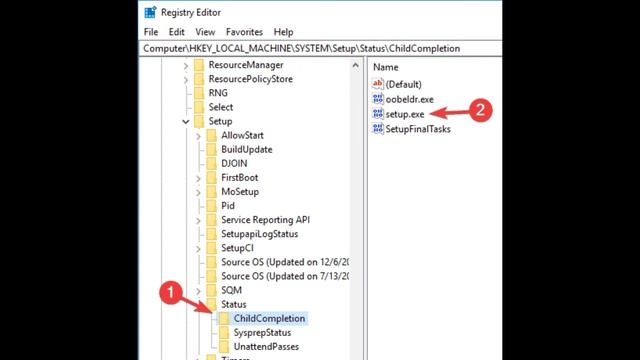Select the RNG folder icon
This screenshot has width=640, height=360.
[x=199, y=93]
